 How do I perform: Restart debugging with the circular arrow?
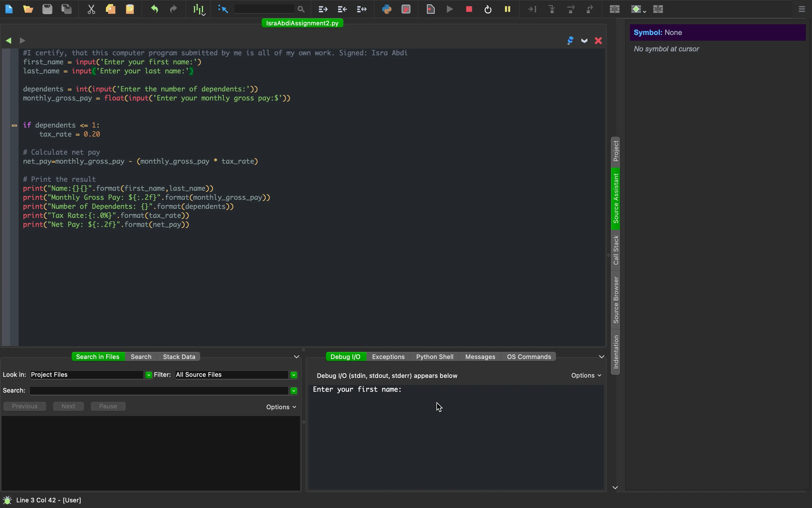click(488, 9)
